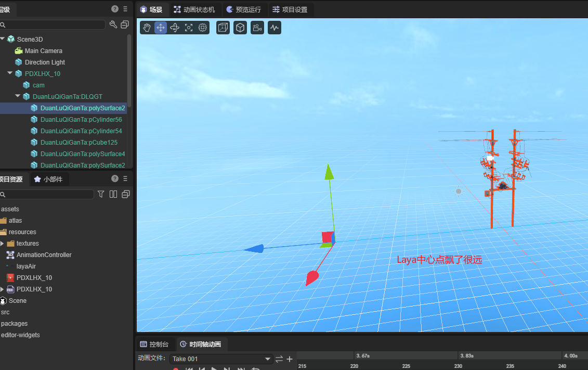The height and width of the screenshot is (370, 588).
Task: Collapse the PDXLHX_10 node in hierarchy
Action: click(10, 73)
